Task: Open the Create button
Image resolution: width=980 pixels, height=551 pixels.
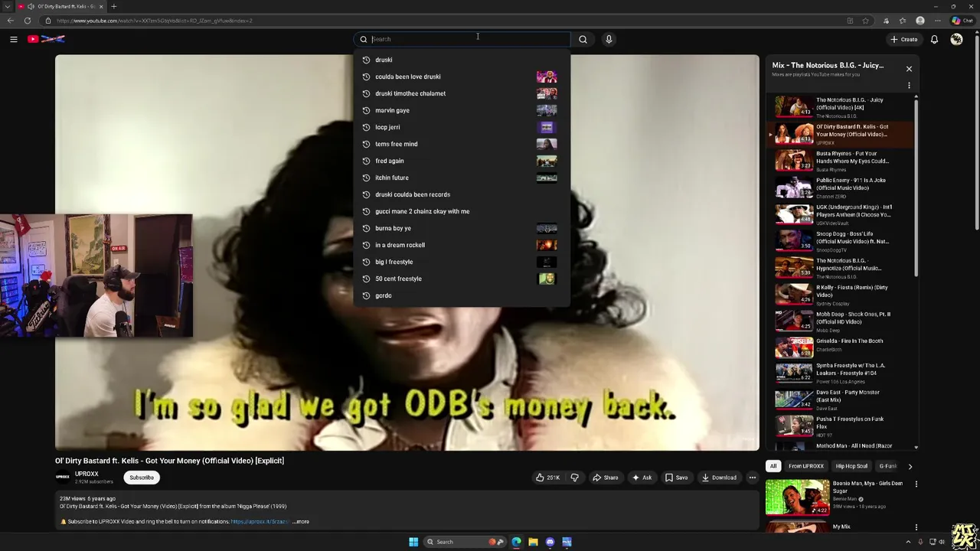Action: tap(903, 39)
